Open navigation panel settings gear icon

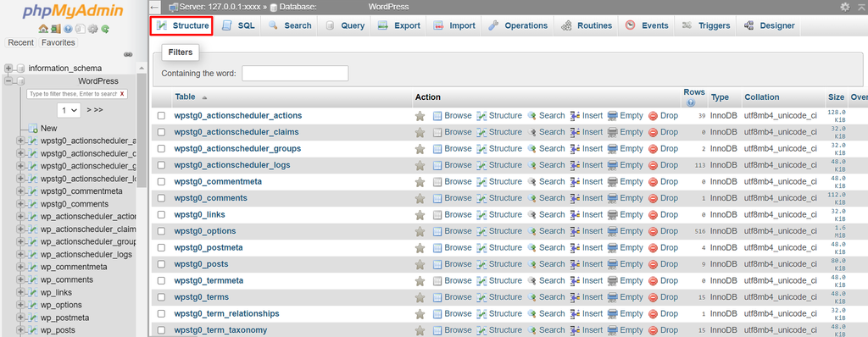click(93, 29)
